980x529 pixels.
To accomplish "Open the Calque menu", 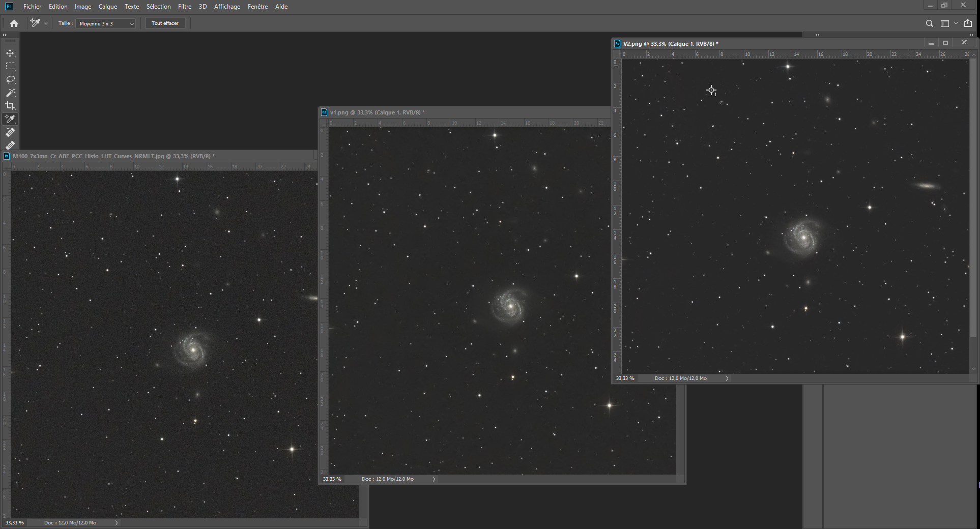I will (x=107, y=7).
